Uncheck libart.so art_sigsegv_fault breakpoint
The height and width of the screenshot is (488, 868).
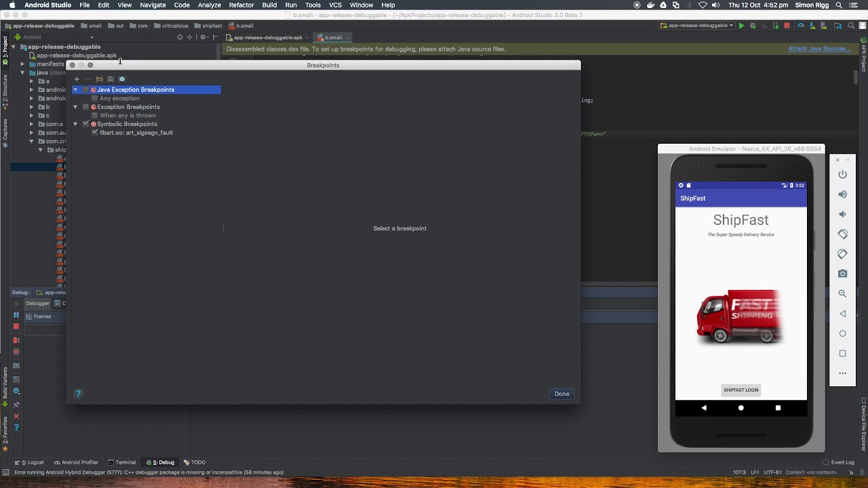(94, 133)
